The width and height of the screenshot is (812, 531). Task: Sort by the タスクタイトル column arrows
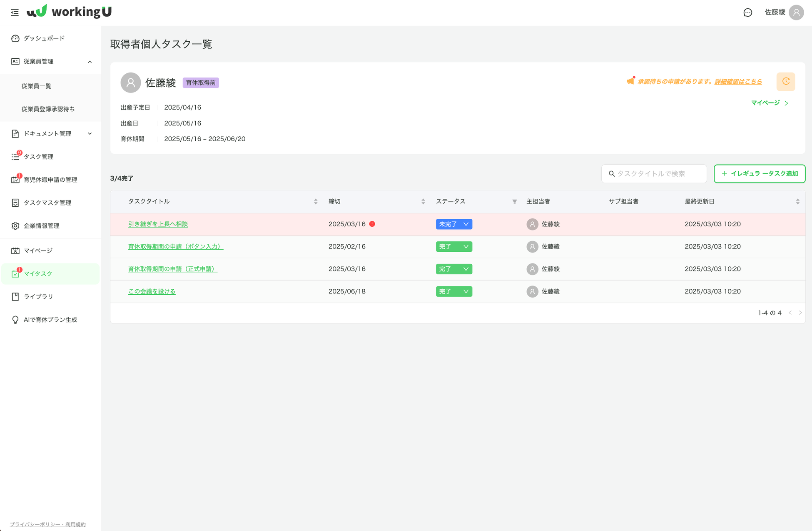point(316,202)
